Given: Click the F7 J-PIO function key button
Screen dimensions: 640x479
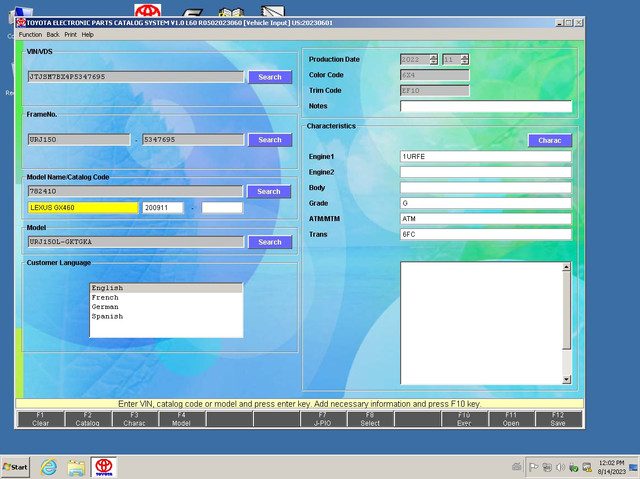Looking at the screenshot, I should tap(323, 419).
